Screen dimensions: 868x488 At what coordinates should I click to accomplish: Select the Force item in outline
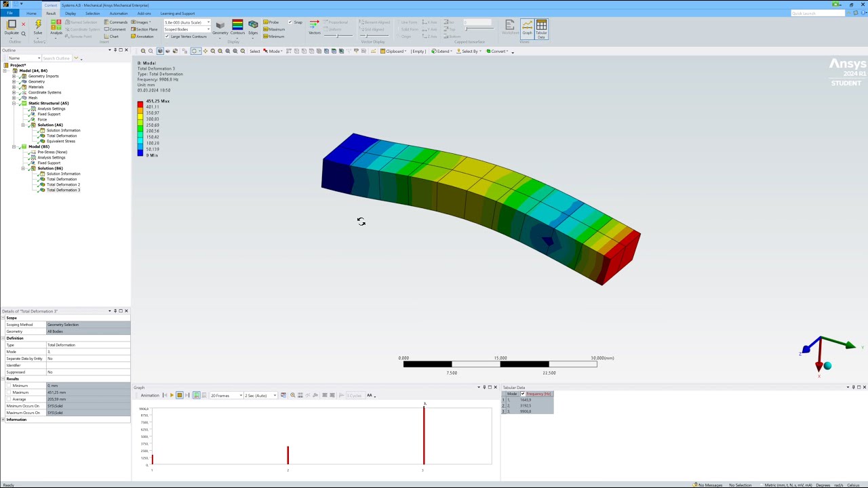tap(42, 119)
